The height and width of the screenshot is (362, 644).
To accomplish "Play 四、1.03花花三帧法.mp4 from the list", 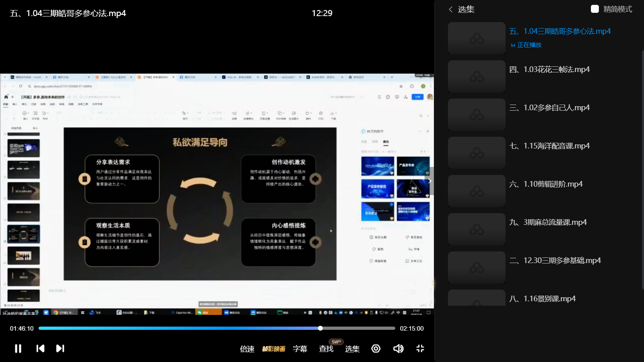I will (x=549, y=70).
